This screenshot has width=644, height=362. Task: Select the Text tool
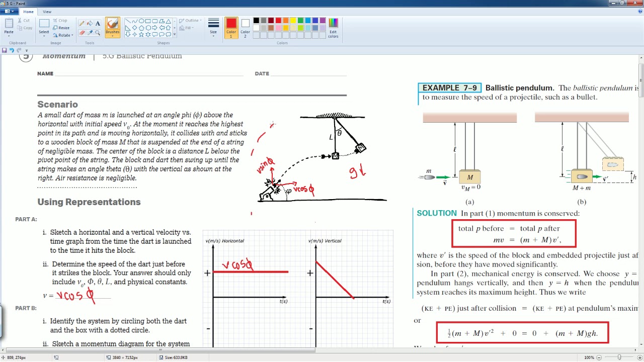click(x=98, y=23)
